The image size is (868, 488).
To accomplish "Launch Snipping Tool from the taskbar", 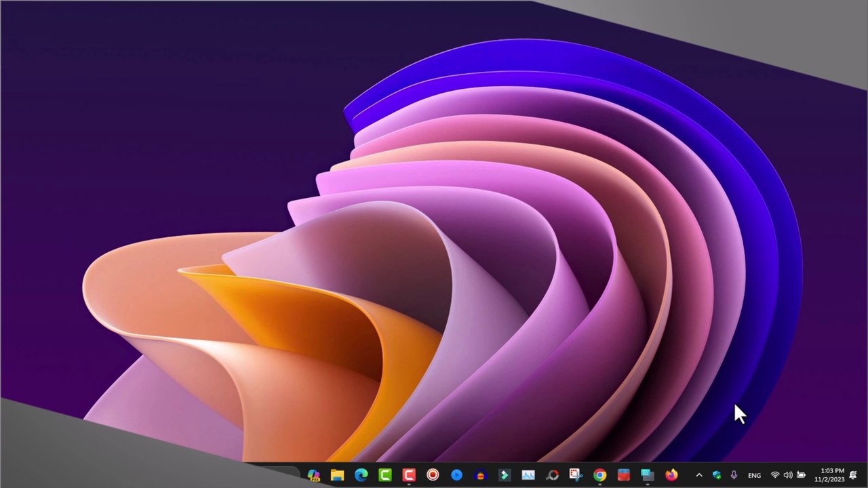I will pos(576,475).
